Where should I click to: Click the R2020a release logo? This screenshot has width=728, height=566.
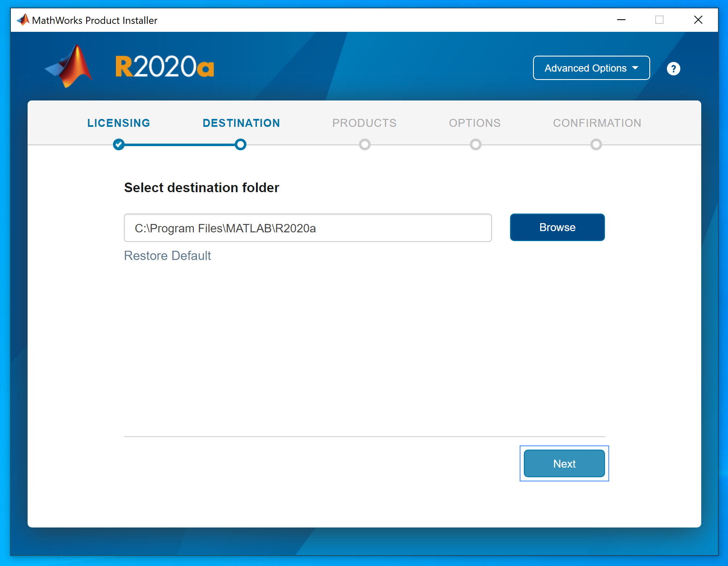pos(164,67)
